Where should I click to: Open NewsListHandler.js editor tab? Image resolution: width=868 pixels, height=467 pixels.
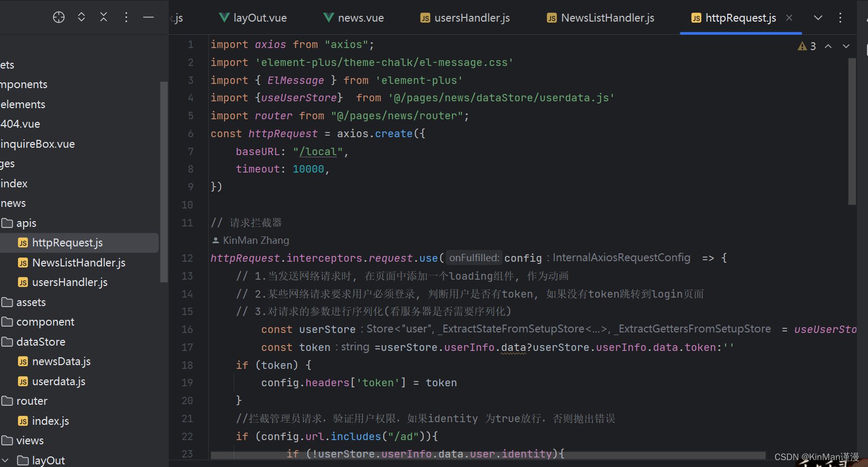(600, 18)
